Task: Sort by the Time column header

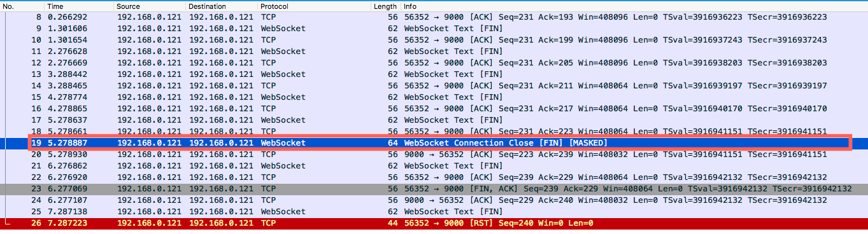Action: click(79, 6)
